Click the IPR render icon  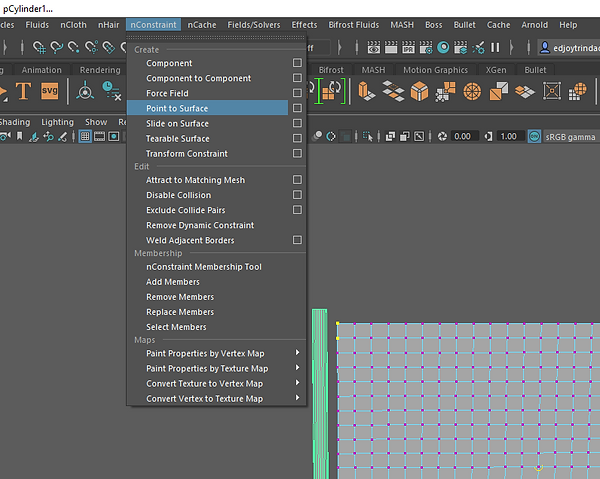[x=408, y=47]
